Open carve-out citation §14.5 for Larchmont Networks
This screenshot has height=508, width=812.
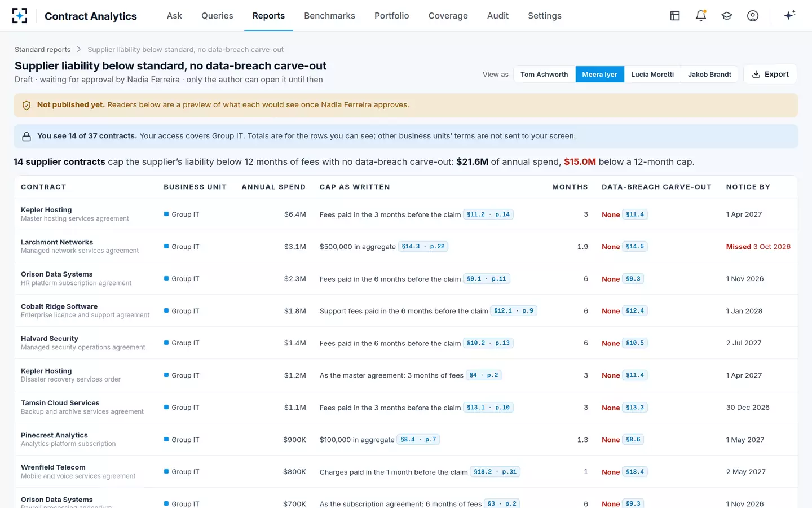635,247
